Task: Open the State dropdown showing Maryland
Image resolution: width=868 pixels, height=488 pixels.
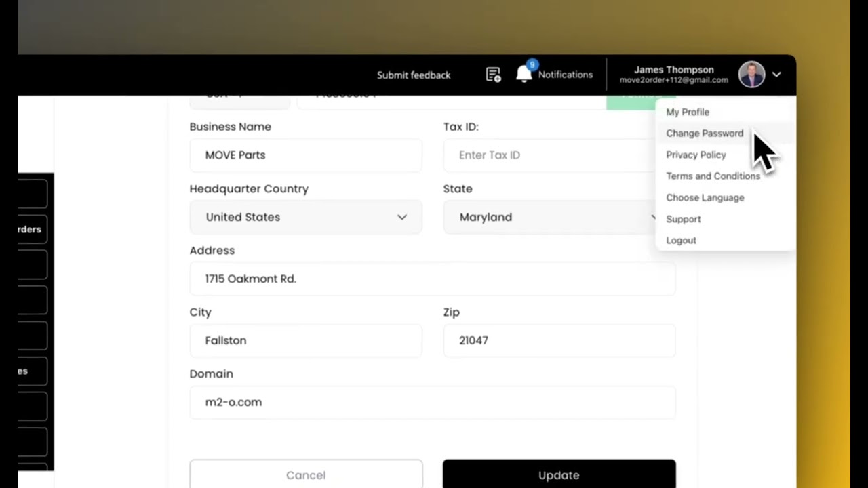Action: [x=549, y=218]
